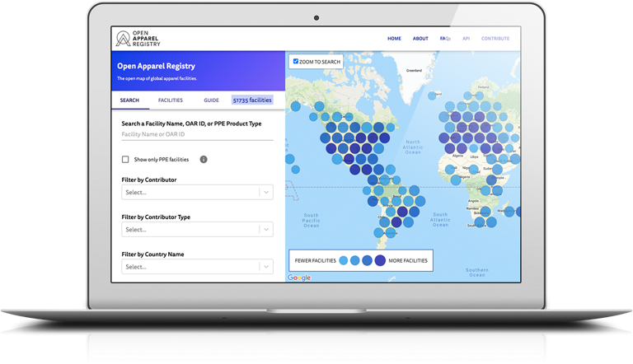
Task: Toggle the Zoom to Search checkbox
Action: pos(296,61)
